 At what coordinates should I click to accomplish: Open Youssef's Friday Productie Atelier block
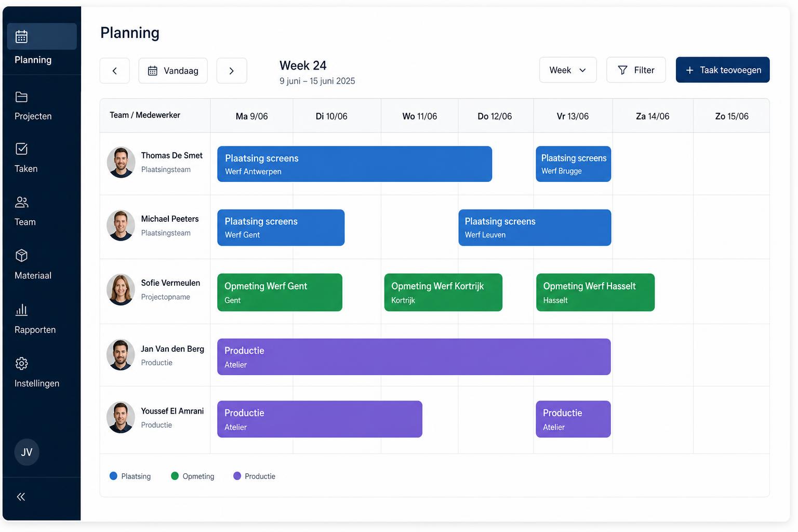pos(573,419)
